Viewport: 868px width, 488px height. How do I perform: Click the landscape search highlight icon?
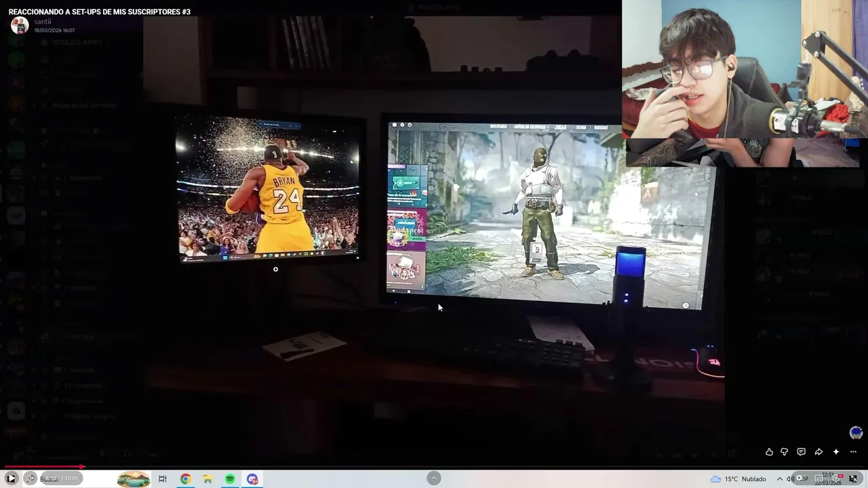pyautogui.click(x=134, y=479)
